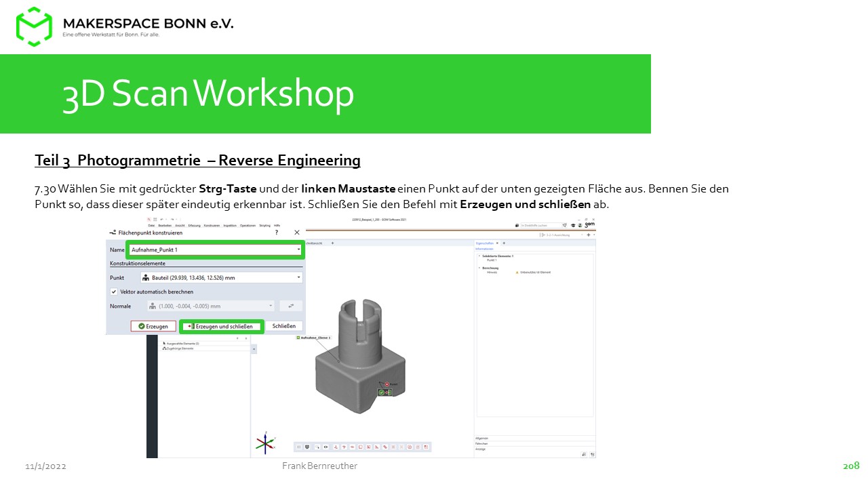Switch to the Eigenschaften tab
This screenshot has width=868, height=488.
click(x=485, y=243)
